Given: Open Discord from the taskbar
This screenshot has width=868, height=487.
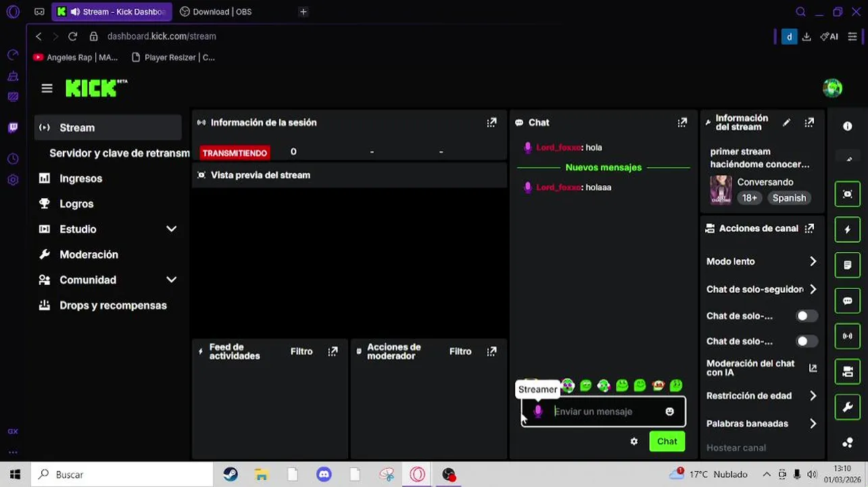Looking at the screenshot, I should pos(324,475).
